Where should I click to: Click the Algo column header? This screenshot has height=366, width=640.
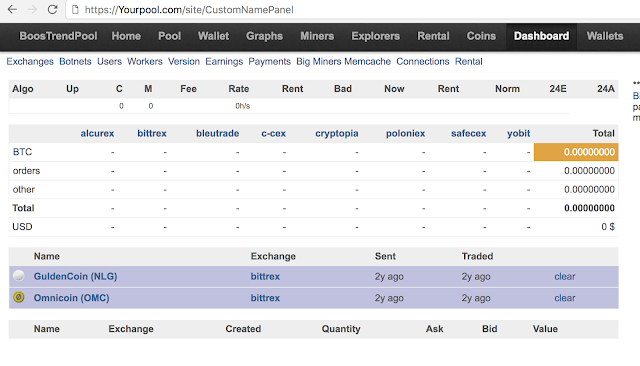pyautogui.click(x=23, y=89)
